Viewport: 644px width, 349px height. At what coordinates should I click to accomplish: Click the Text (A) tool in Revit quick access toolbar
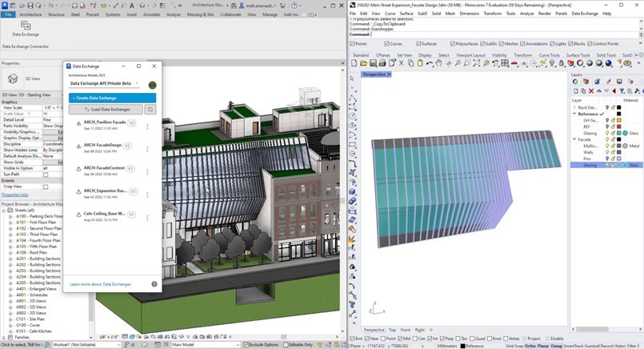[x=132, y=6]
